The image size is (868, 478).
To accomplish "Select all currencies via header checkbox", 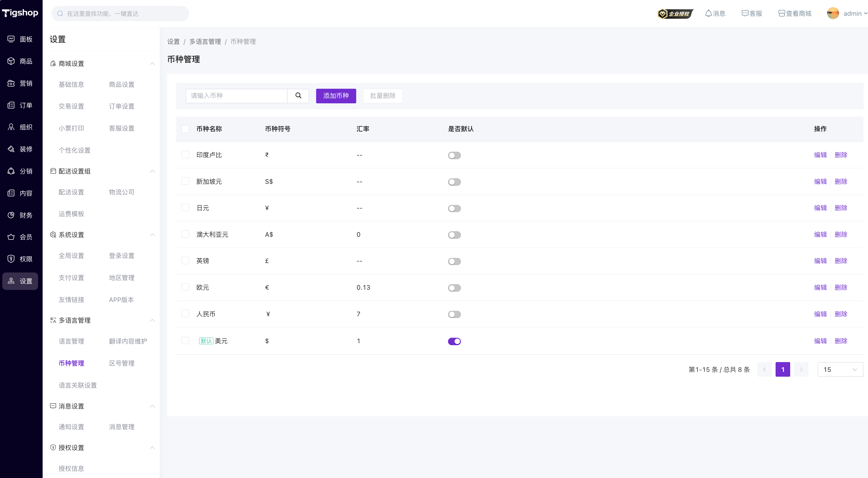I will (x=185, y=129).
